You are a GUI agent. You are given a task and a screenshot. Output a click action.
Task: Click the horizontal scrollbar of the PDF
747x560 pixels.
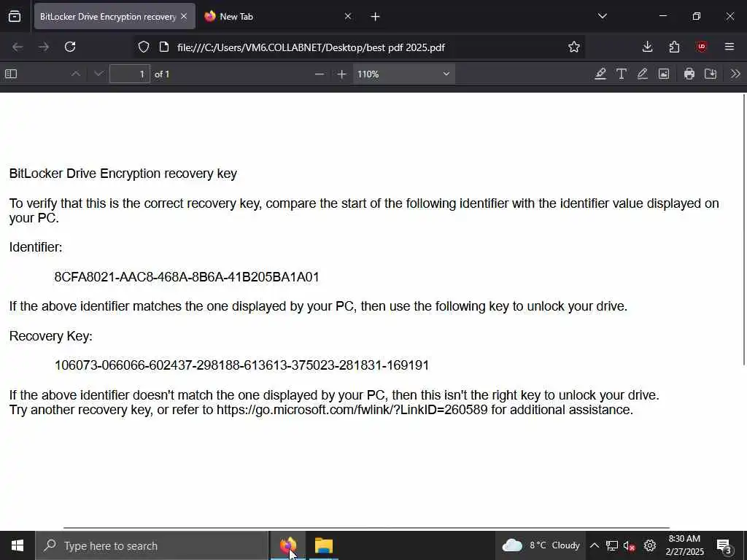point(366,528)
